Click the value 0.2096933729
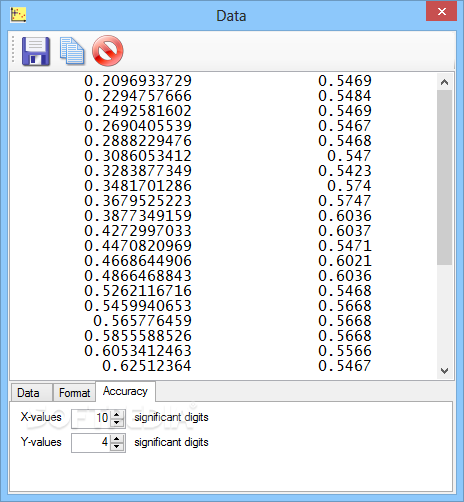The width and height of the screenshot is (464, 502). pyautogui.click(x=138, y=81)
